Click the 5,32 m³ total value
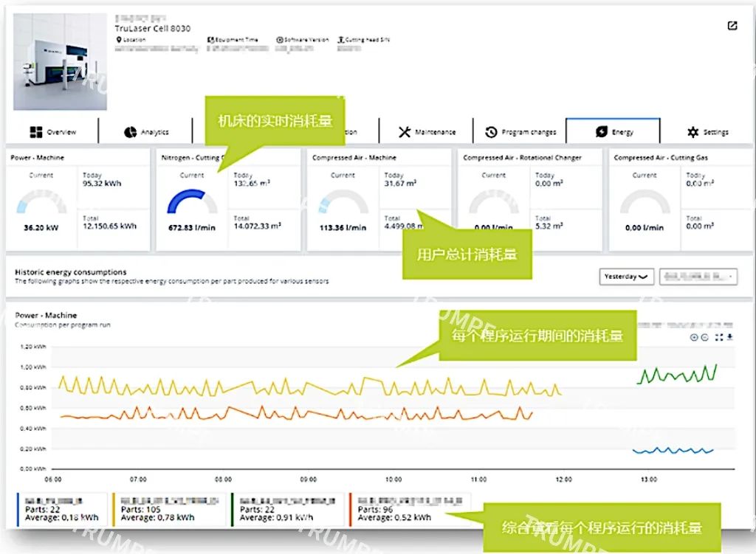This screenshot has height=554, width=756. [x=549, y=226]
